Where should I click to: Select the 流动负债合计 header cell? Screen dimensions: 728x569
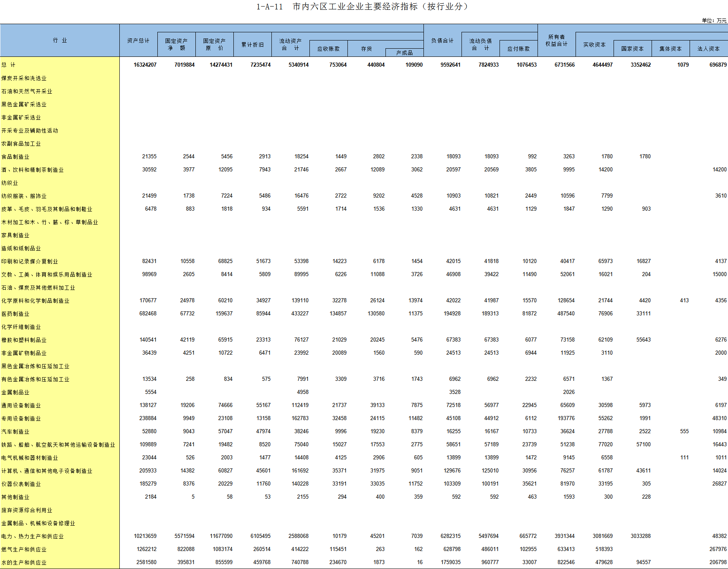coord(480,44)
